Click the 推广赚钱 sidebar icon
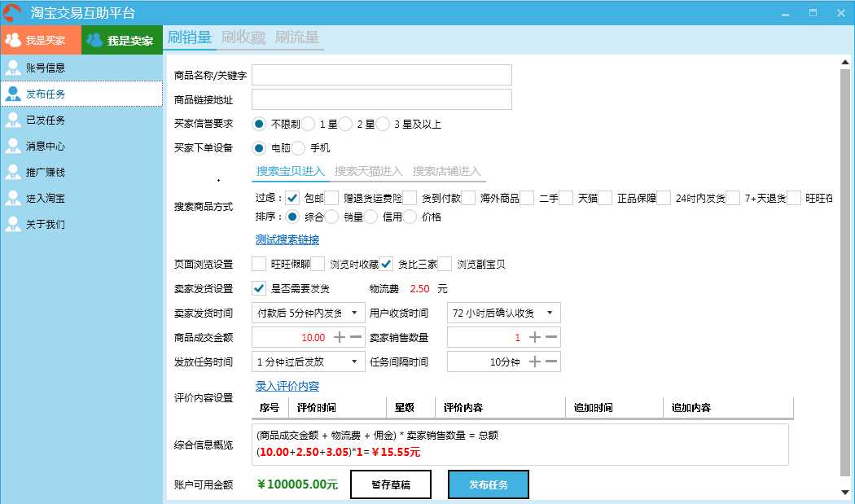This screenshot has height=504, width=855. point(12,173)
